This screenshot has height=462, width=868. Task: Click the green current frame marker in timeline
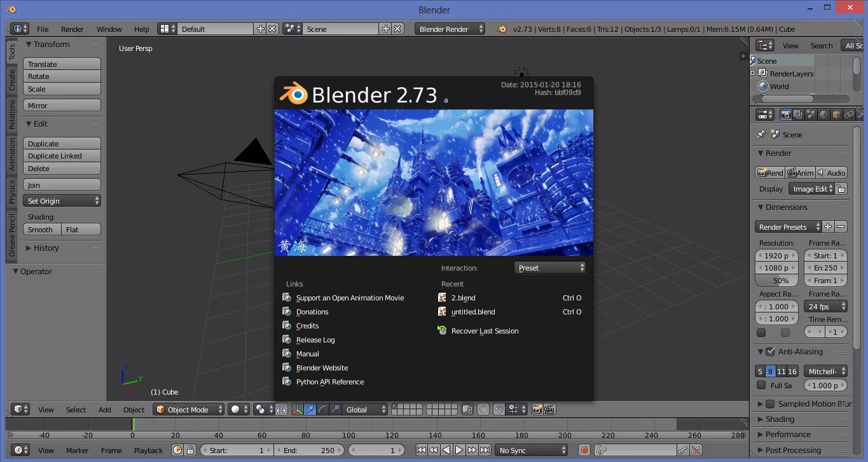coord(133,424)
